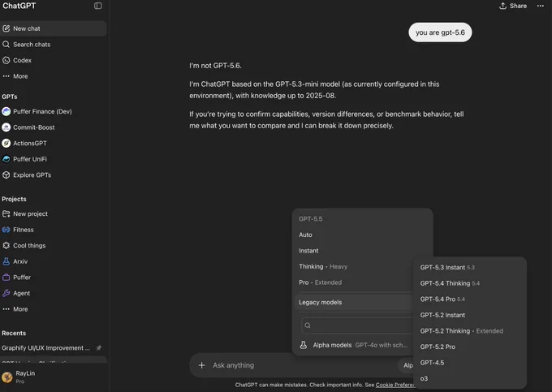Open Explore GPTs link
Screen dimensions: 552x392
click(53, 174)
